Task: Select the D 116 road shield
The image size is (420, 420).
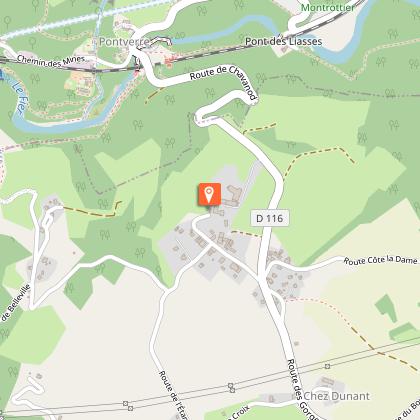Action: coord(270,218)
